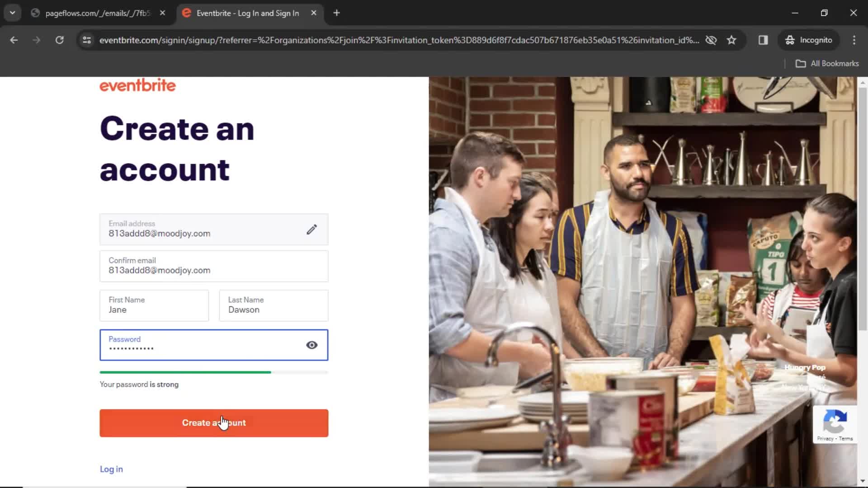Focus the Password input field
The image size is (868, 488).
[x=214, y=345]
